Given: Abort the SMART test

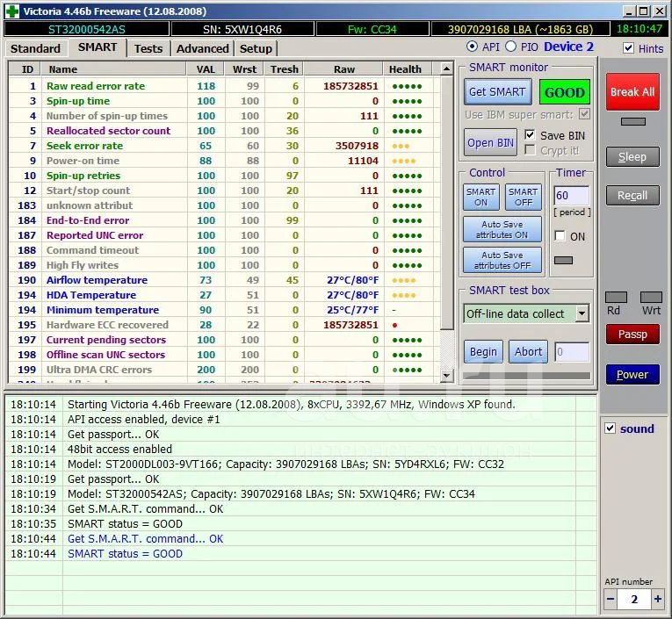Looking at the screenshot, I should tap(529, 352).
